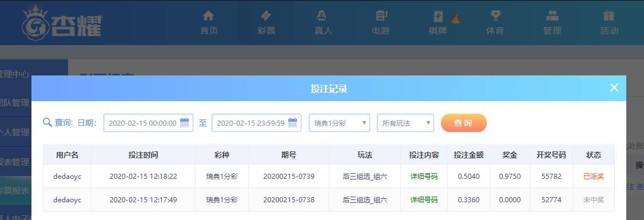The width and height of the screenshot is (644, 220).
Task: Open 管理中心 in the background sidebar
Action: coord(15,74)
